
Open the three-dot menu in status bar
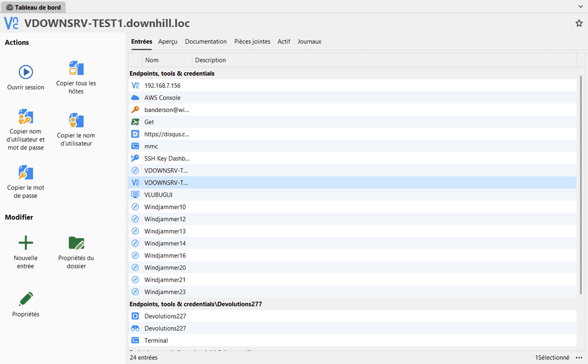(579, 358)
